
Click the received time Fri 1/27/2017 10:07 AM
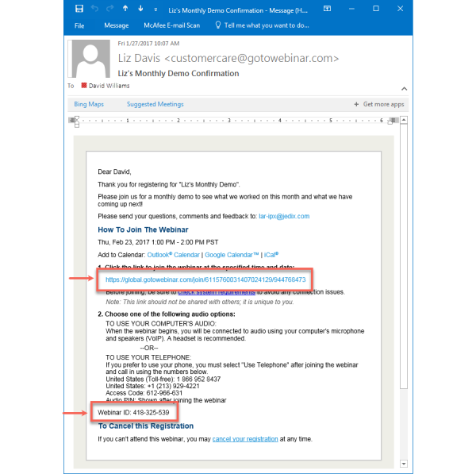[148, 44]
